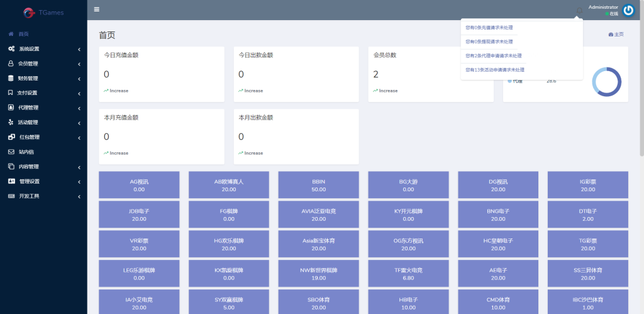Open the 2条代理申请 pending notification
The image size is (644, 314).
click(x=494, y=55)
